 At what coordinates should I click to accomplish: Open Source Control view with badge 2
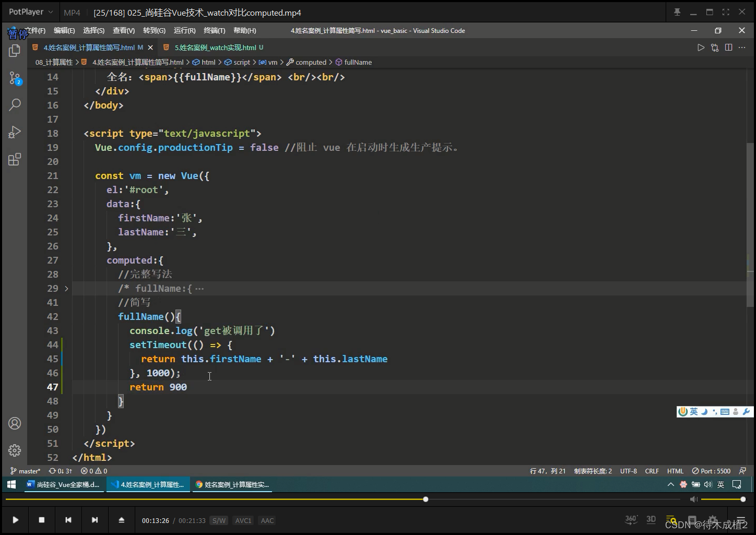pyautogui.click(x=15, y=78)
